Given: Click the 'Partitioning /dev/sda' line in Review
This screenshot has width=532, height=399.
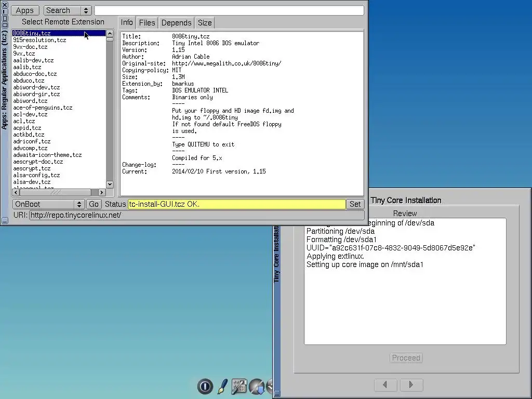Looking at the screenshot, I should (x=340, y=231).
